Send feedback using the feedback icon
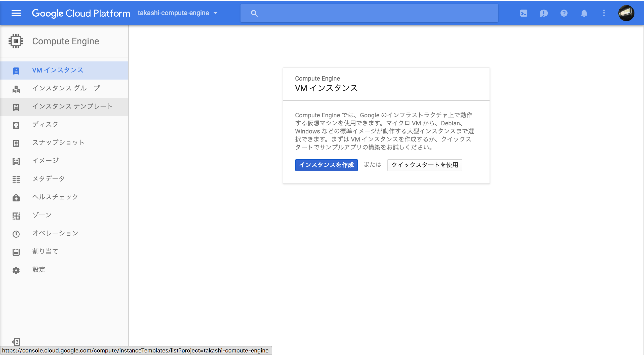The width and height of the screenshot is (644, 355). (544, 13)
